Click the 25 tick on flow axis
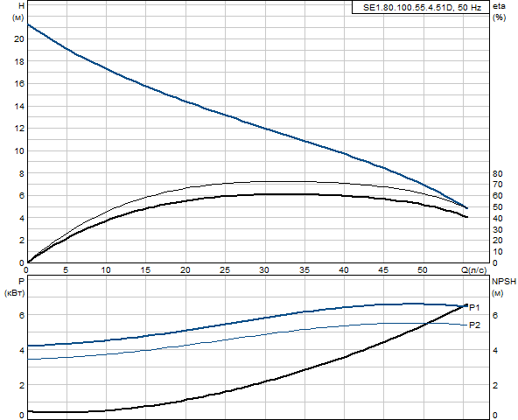This screenshot has height=420, width=518. click(x=225, y=270)
